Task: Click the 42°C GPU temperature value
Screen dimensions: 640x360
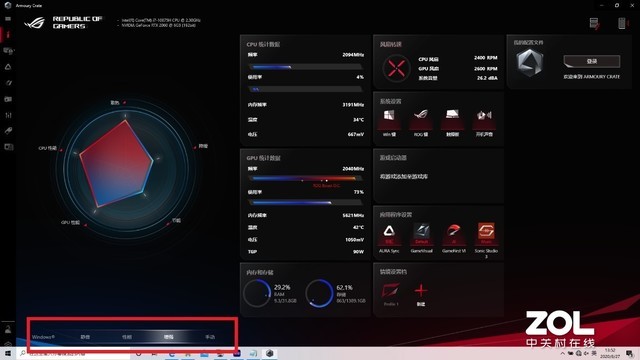Action: pos(358,227)
